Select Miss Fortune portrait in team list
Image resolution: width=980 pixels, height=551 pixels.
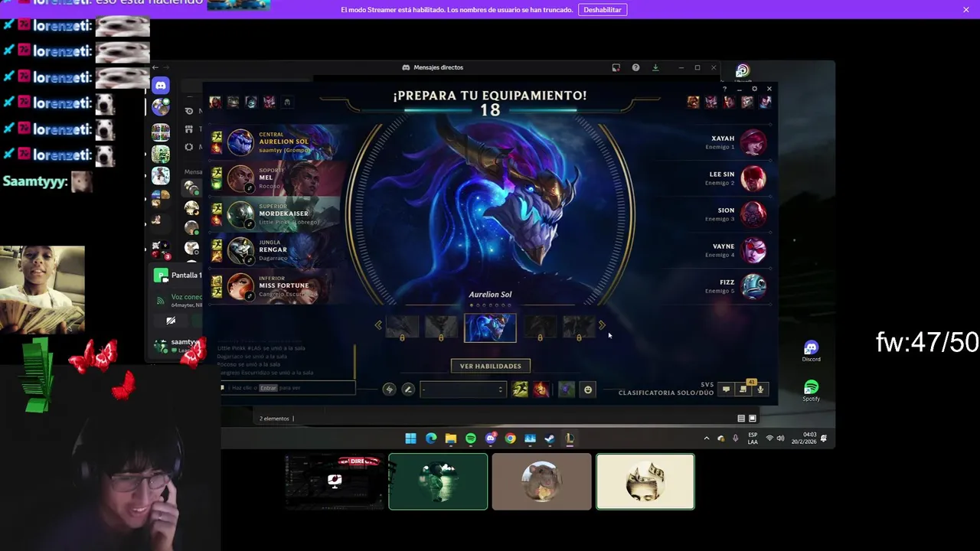point(240,285)
